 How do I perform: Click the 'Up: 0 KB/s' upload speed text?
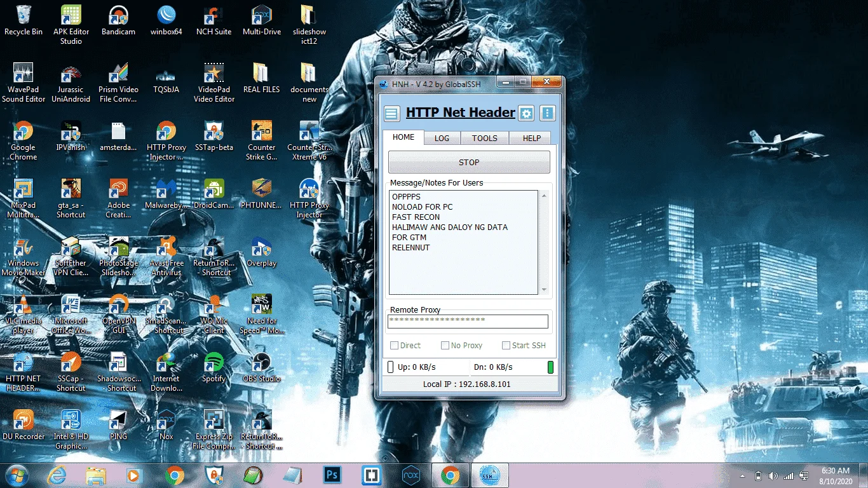(x=416, y=367)
